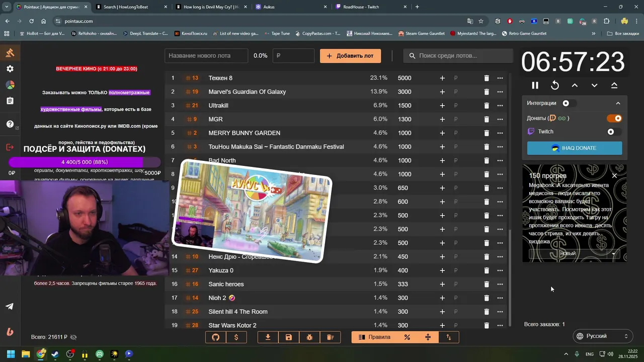Screen dimensions: 644x362
Task: Click the Добавить лот button
Action: click(350, 56)
